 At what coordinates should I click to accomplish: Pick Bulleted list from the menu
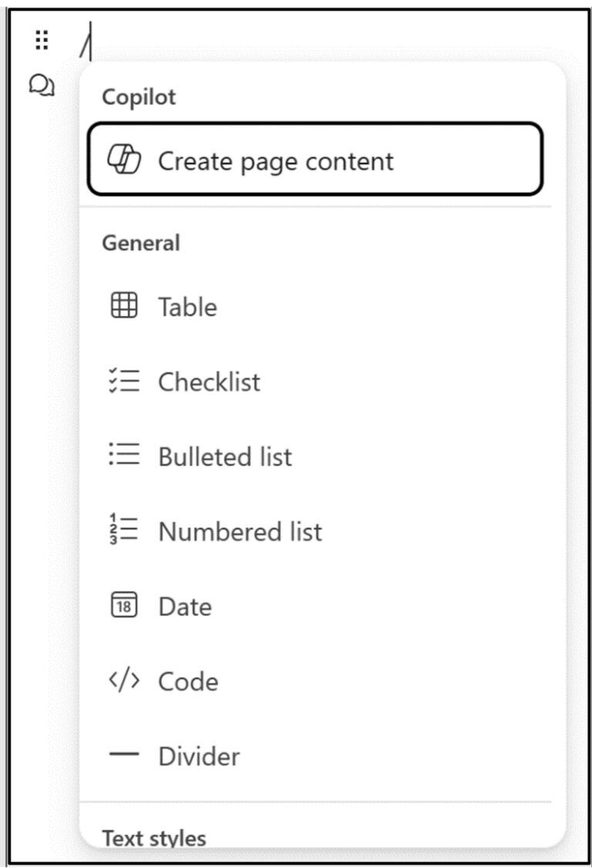(x=224, y=456)
